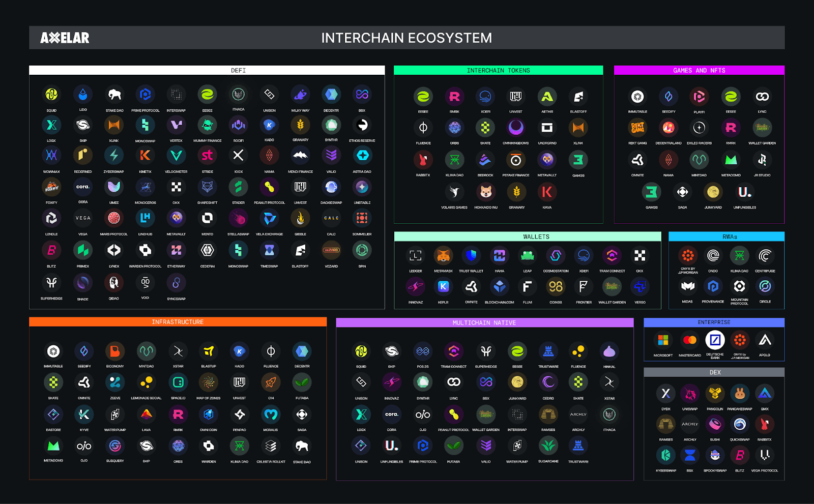Select the Games and NFTs header
The width and height of the screenshot is (814, 504).
(x=699, y=71)
